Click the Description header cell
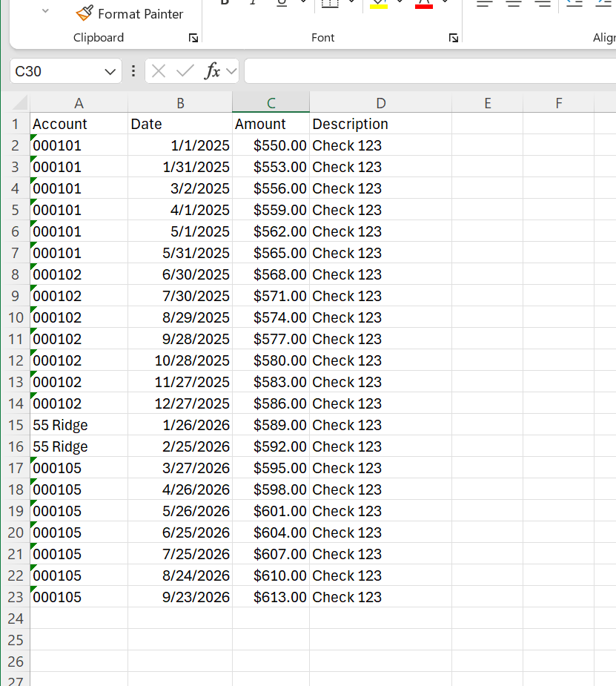Image resolution: width=616 pixels, height=686 pixels. (x=381, y=124)
